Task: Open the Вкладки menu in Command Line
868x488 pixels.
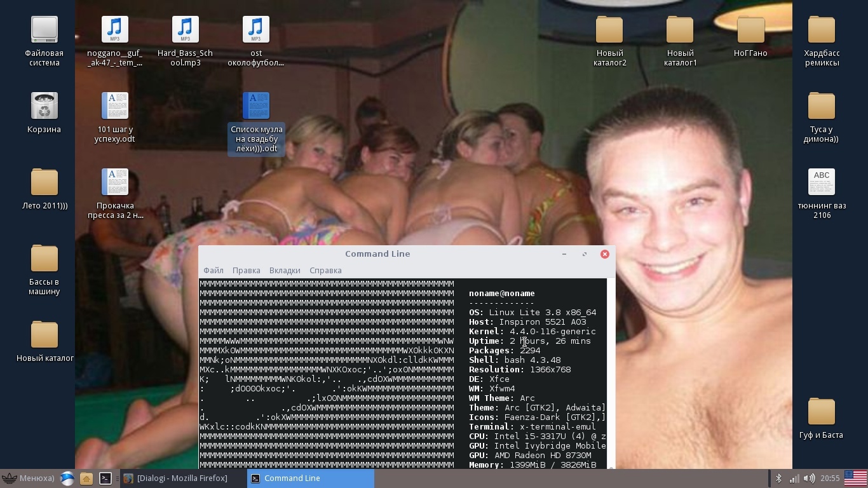Action: [285, 270]
